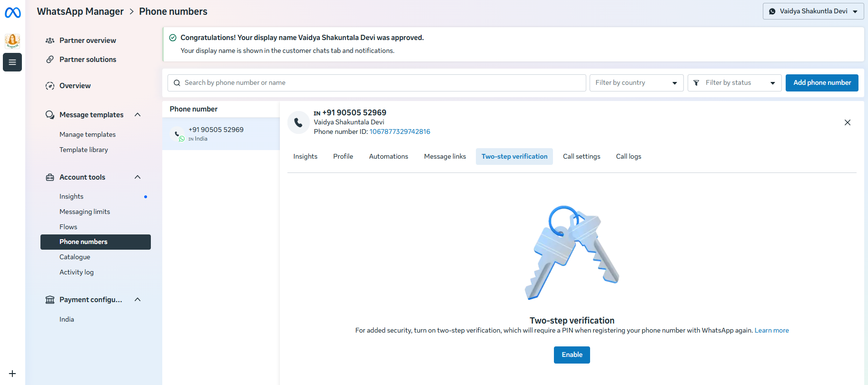
Task: Open the Automations tab
Action: [x=389, y=157]
